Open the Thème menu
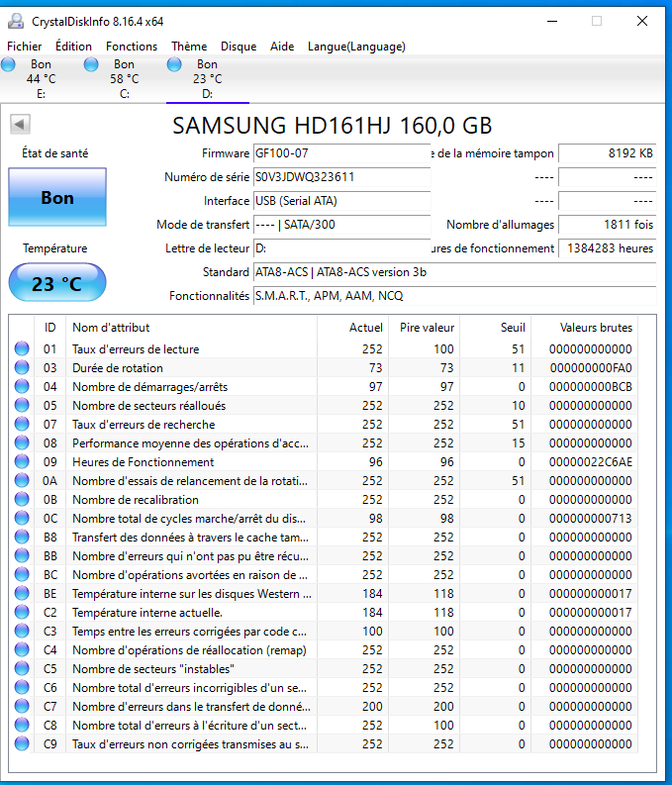Image resolution: width=672 pixels, height=785 pixels. (x=189, y=47)
